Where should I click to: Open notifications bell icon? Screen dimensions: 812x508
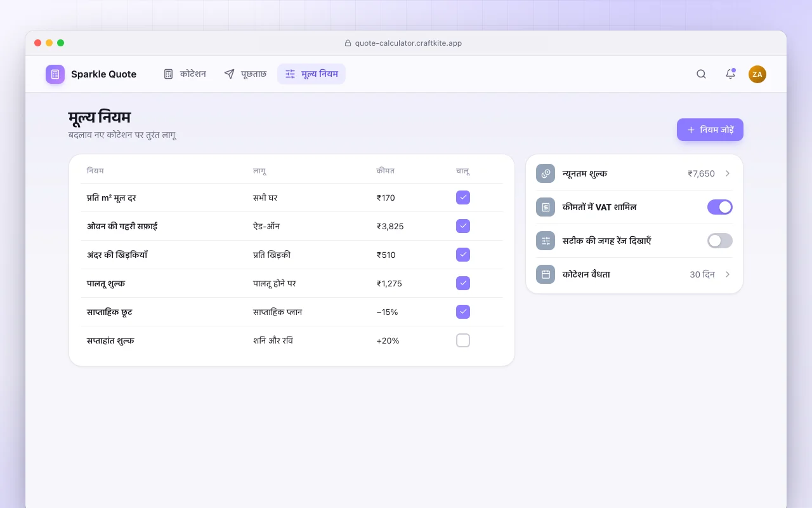(x=730, y=74)
